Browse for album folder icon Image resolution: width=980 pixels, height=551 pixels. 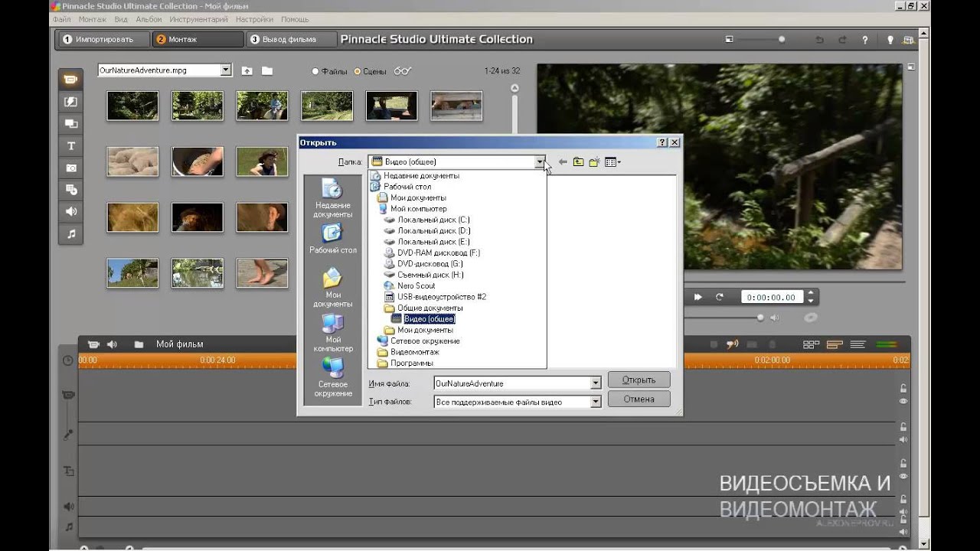coord(266,70)
